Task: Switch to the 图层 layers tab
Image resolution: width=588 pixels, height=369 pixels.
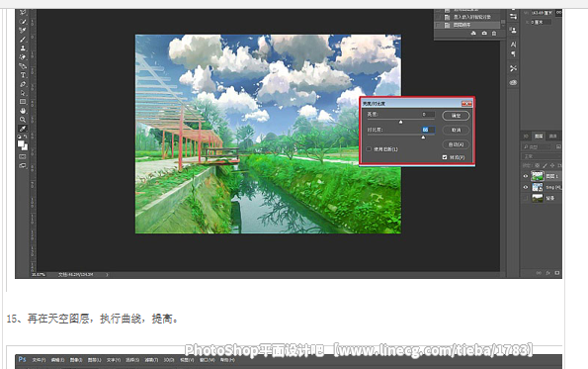Action: pos(539,136)
